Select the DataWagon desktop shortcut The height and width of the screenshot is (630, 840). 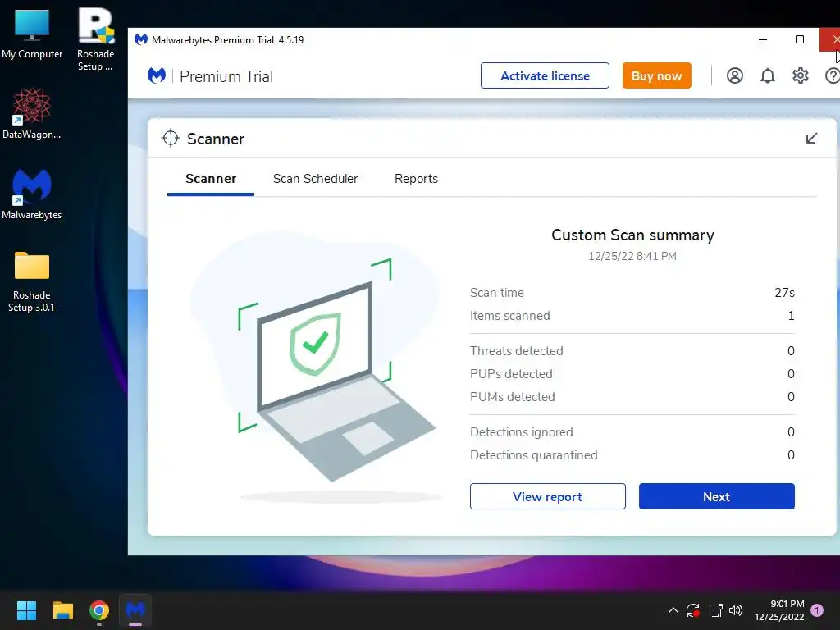point(32,113)
